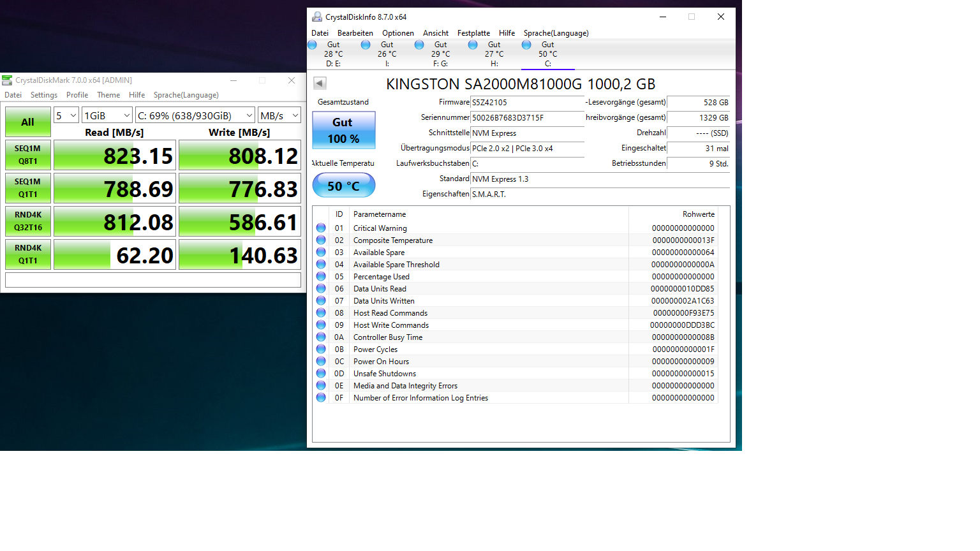Click status orb for Data Units Read
980x551 pixels.
pos(321,288)
